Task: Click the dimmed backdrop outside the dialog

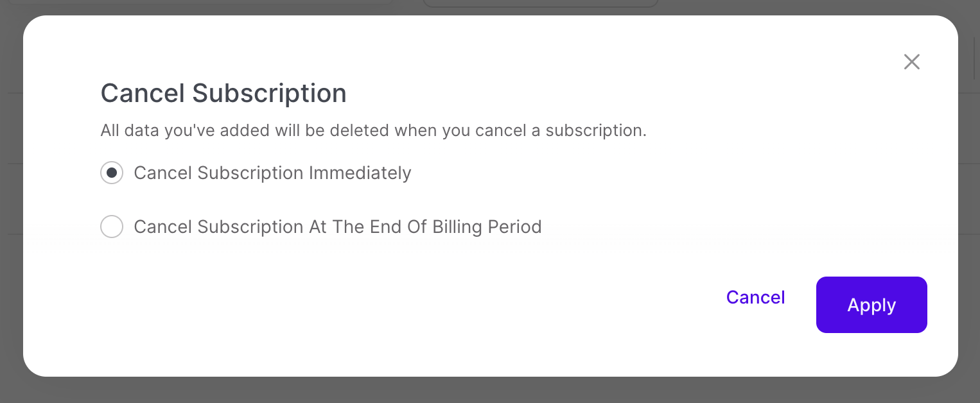Action: [x=488, y=390]
